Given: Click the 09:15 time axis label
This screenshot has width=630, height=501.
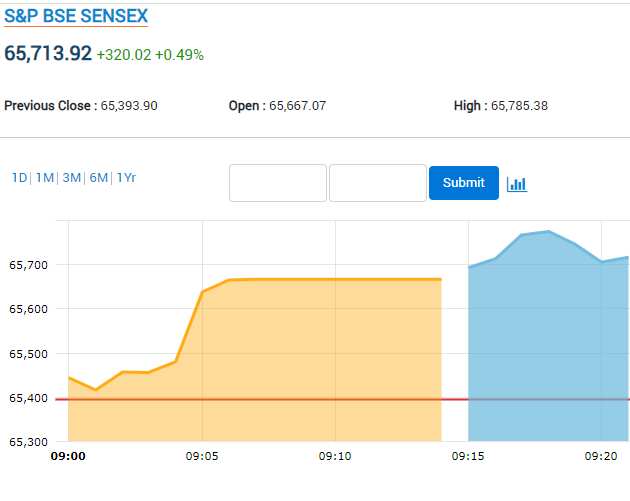Looking at the screenshot, I should click(468, 456).
